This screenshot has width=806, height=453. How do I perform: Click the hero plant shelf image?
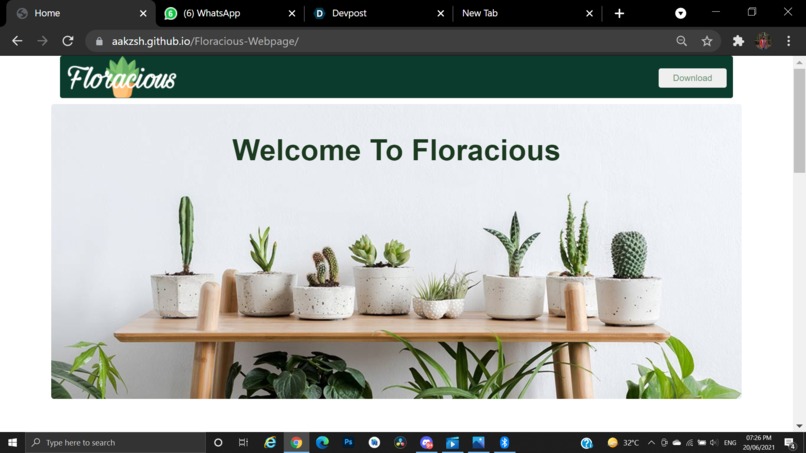[x=396, y=251]
